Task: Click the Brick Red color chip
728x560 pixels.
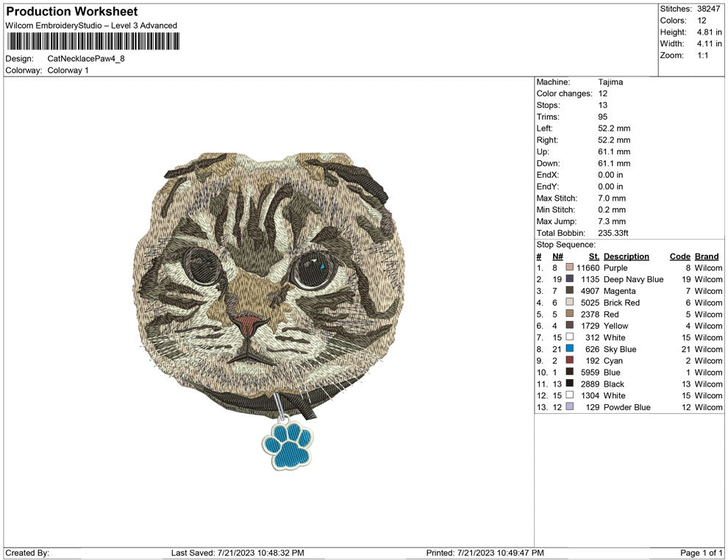Action: click(x=569, y=303)
